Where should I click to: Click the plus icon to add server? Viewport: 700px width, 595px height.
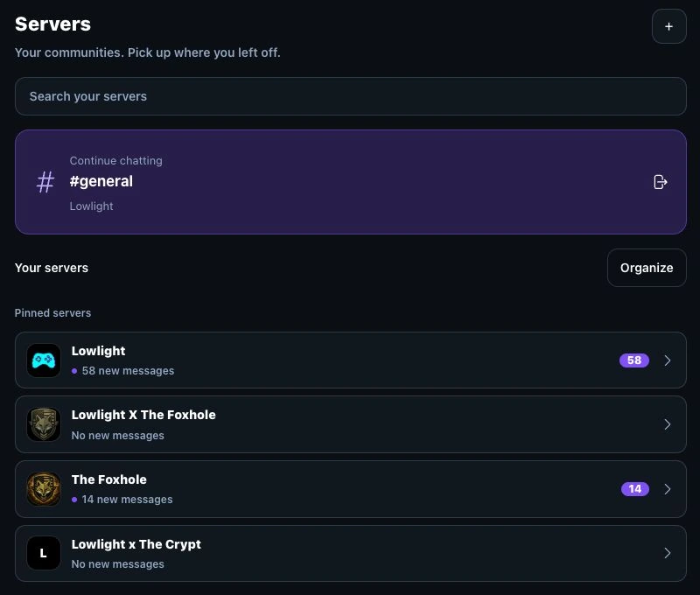point(668,27)
